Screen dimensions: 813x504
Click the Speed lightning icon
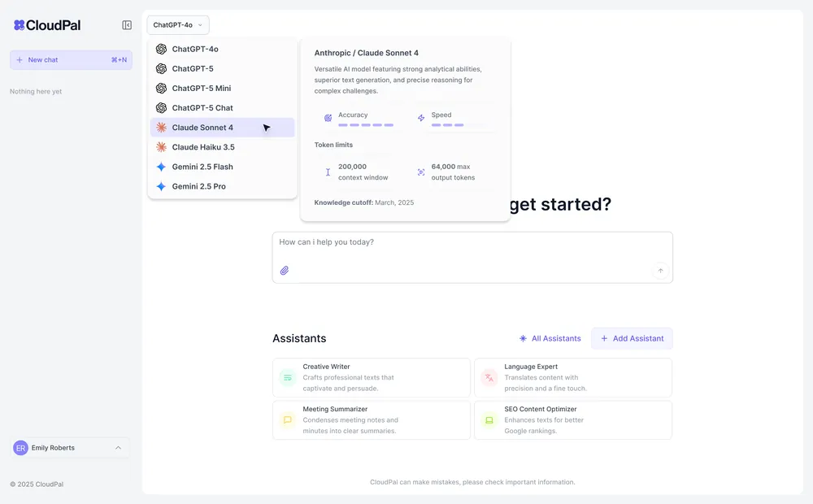pyautogui.click(x=421, y=118)
